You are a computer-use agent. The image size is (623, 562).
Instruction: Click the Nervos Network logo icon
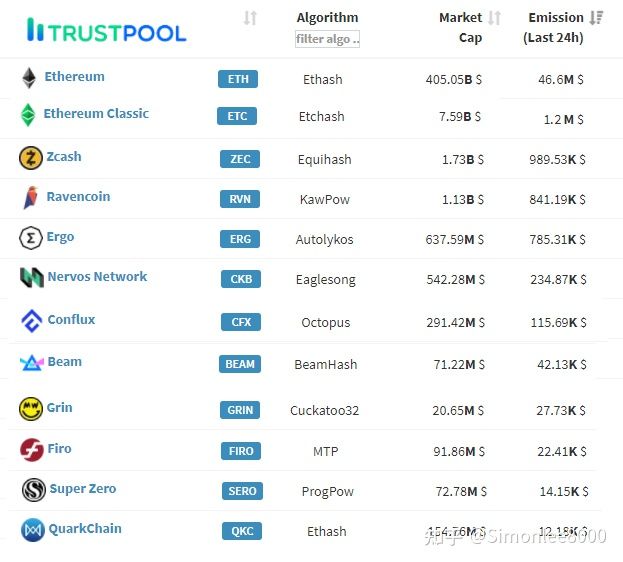pyautogui.click(x=32, y=277)
